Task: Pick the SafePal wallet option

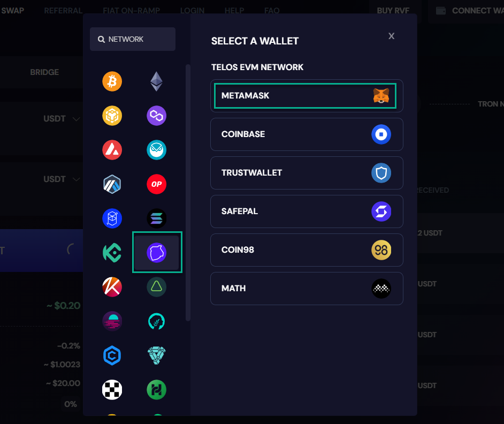Action: point(307,211)
